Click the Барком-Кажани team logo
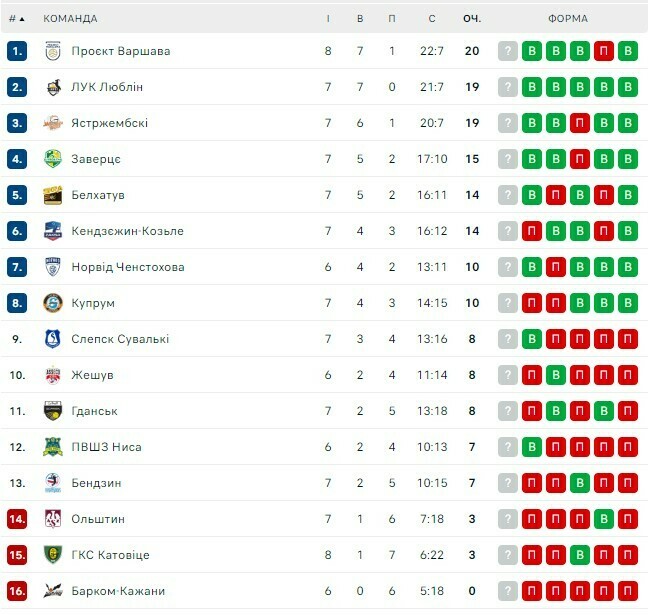Viewport: 659px width, 615px height. (53, 591)
